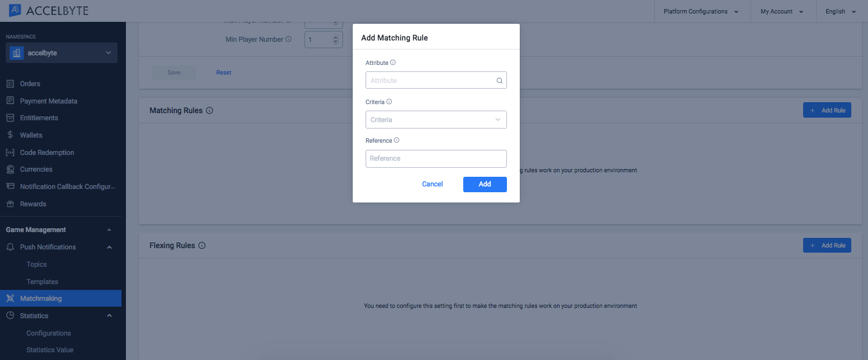Viewport: 868px width, 360px height.
Task: Collapse the Game Management section
Action: 109,230
